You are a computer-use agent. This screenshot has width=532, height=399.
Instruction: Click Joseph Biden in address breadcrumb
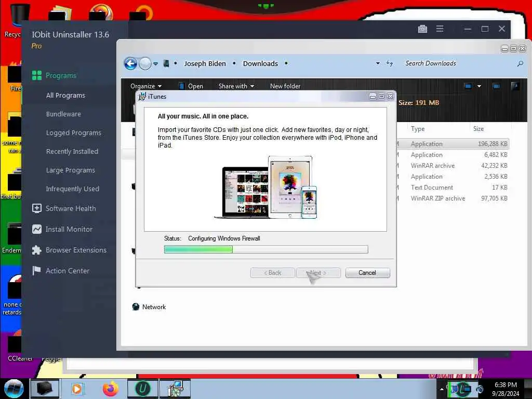(205, 63)
